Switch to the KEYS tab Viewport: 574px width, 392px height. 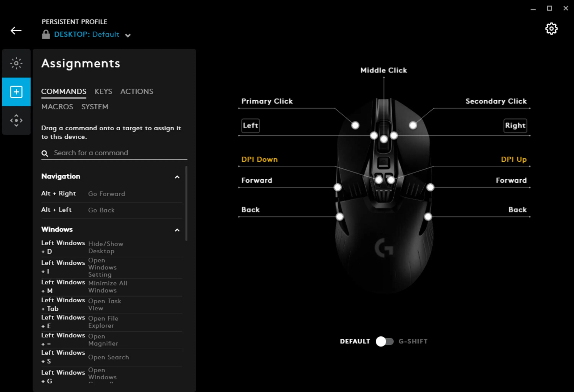coord(103,92)
